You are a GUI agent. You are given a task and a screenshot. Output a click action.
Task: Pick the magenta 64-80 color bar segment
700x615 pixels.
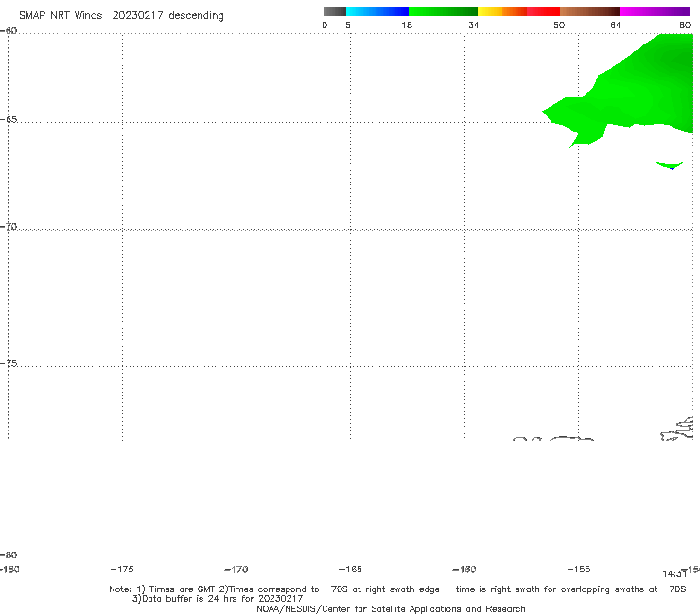click(x=655, y=11)
